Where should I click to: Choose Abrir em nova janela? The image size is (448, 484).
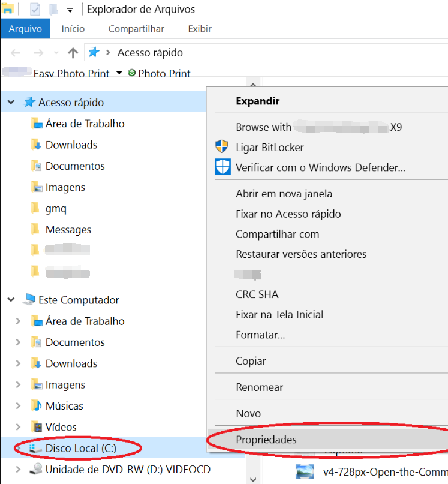coord(284,194)
